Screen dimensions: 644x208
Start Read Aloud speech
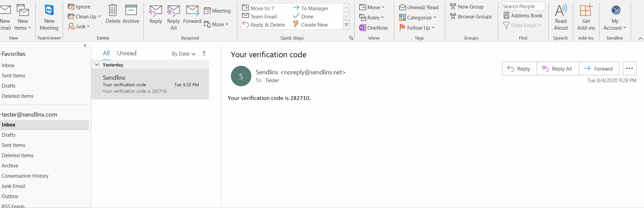coord(561,17)
